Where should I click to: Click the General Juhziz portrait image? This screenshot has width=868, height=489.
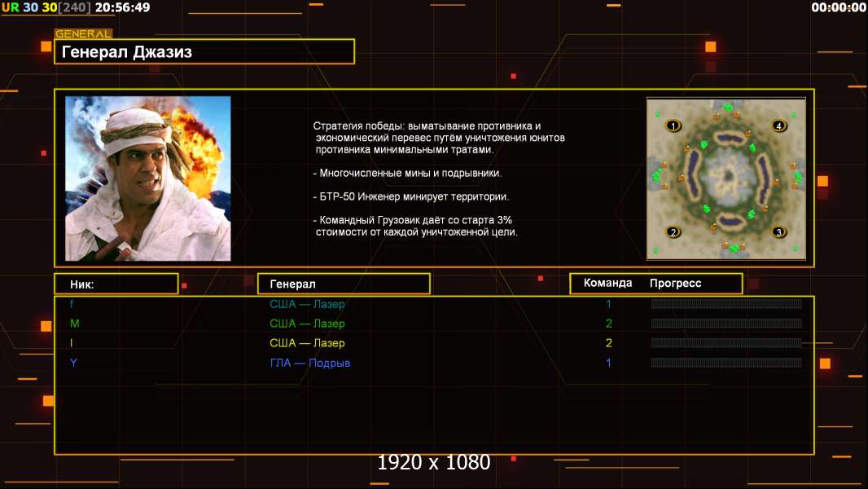click(148, 178)
